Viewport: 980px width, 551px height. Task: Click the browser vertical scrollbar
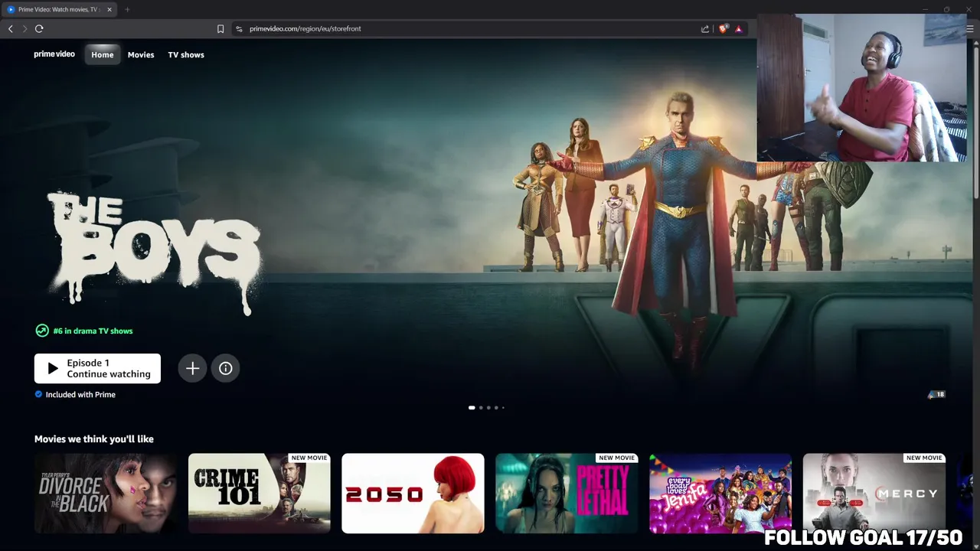(976, 122)
